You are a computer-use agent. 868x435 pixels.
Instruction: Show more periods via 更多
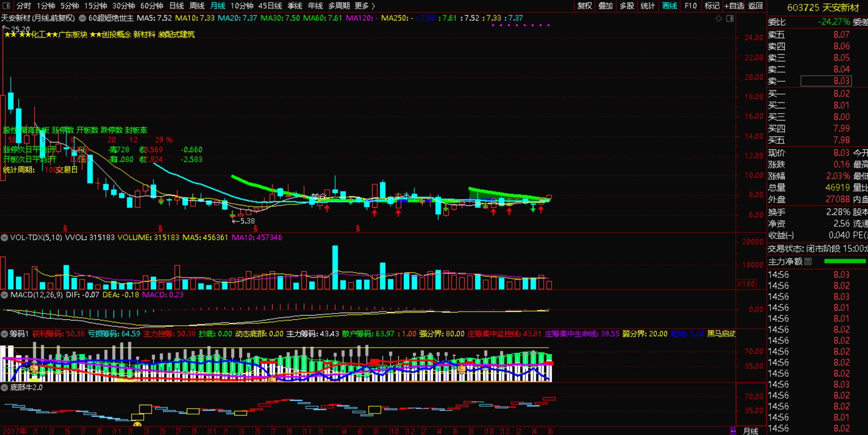click(x=365, y=6)
